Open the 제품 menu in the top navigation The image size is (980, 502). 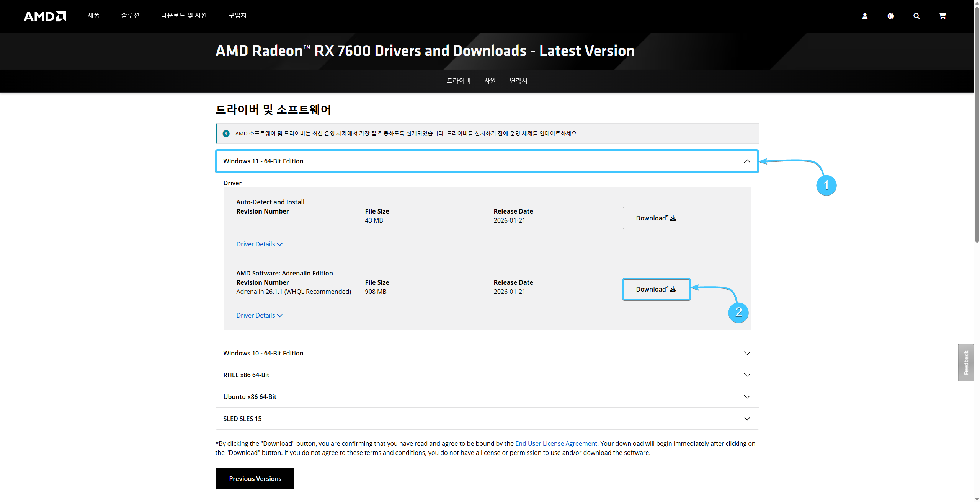(93, 15)
